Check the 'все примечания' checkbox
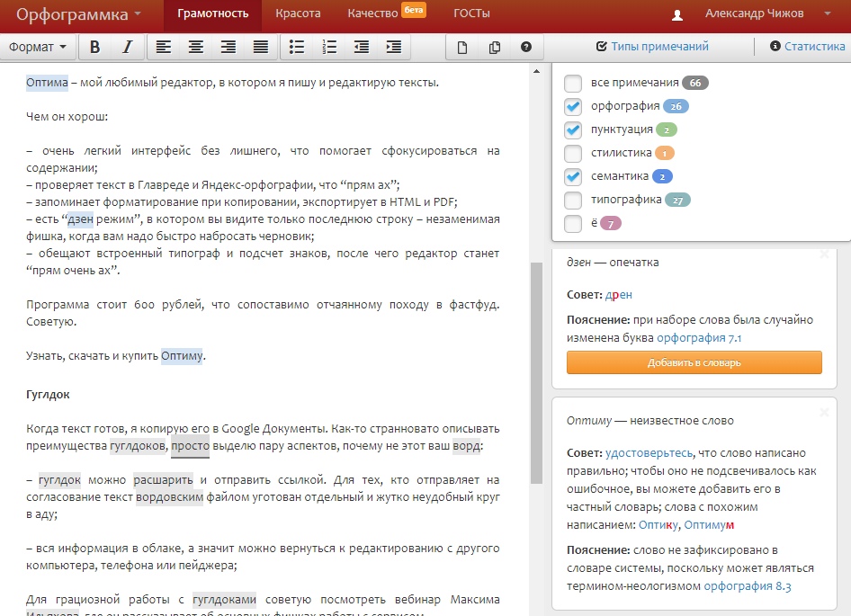The width and height of the screenshot is (851, 616). pos(573,83)
